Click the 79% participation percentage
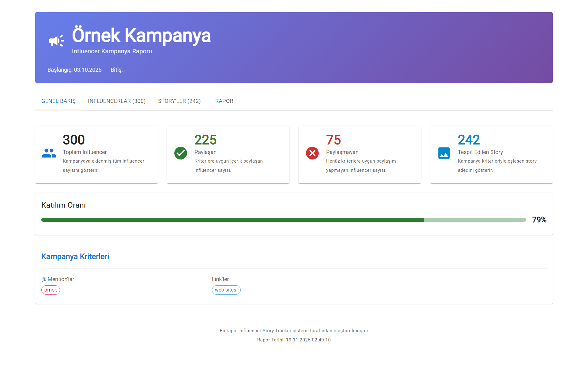The width and height of the screenshot is (588, 365). pyautogui.click(x=539, y=220)
